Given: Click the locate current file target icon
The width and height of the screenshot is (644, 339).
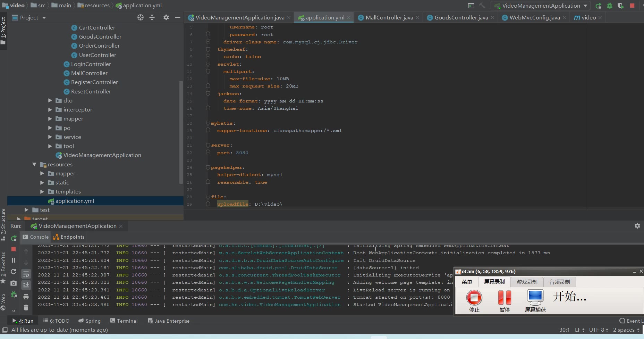Looking at the screenshot, I should tap(141, 17).
